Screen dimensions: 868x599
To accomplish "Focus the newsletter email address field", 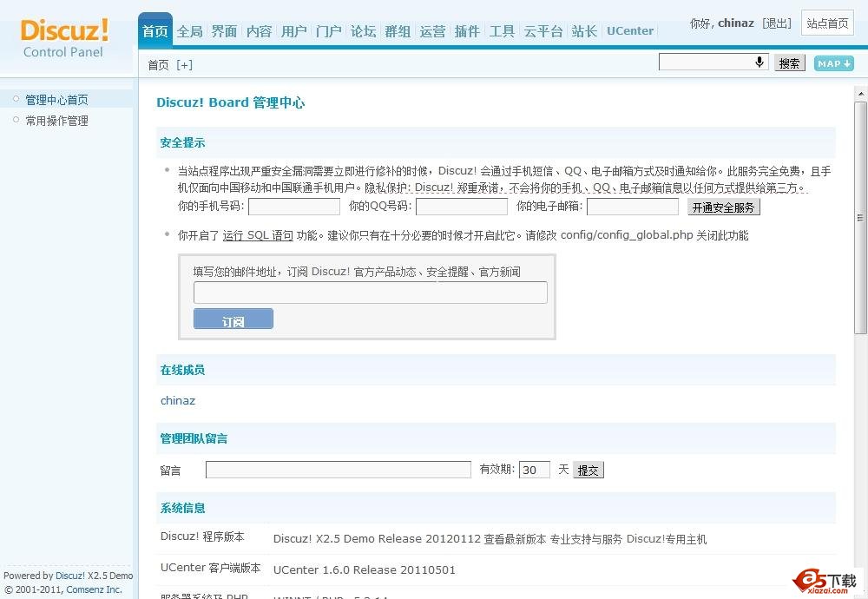I will [x=371, y=293].
